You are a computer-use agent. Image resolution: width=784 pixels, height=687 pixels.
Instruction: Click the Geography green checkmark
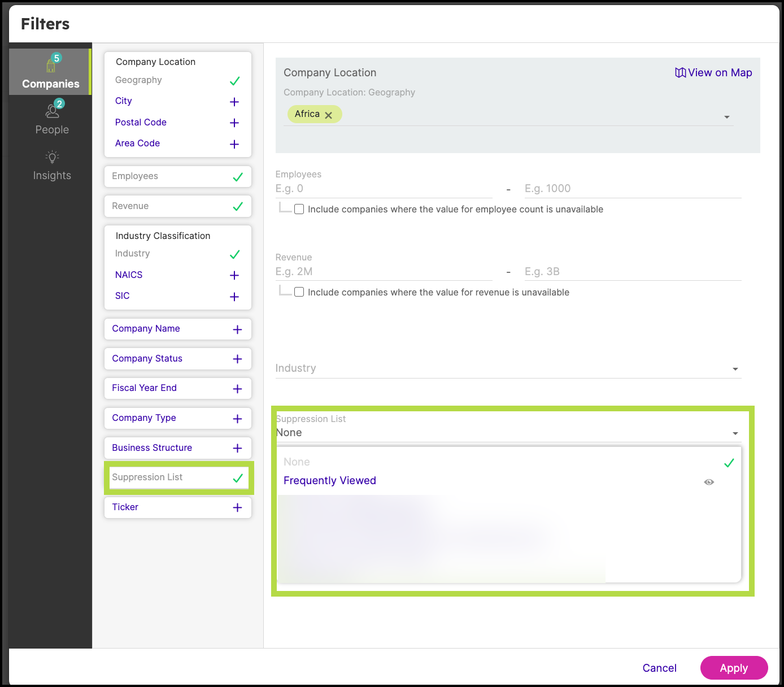(235, 81)
